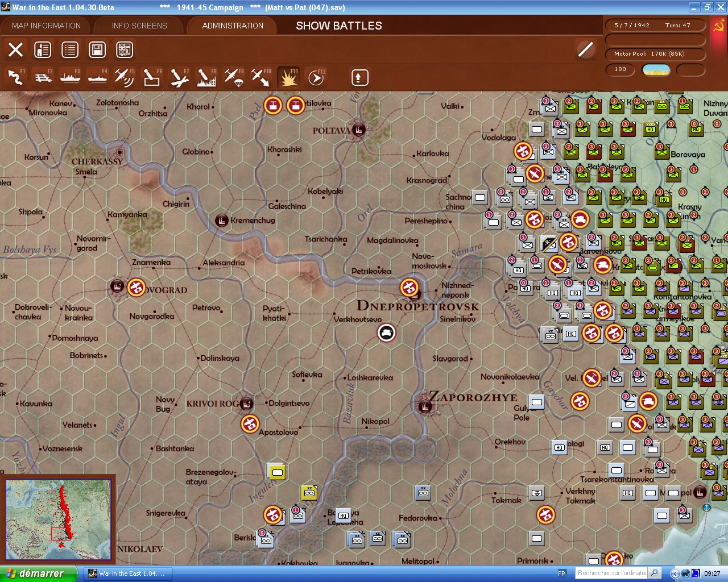This screenshot has width=728, height=582.
Task: Select the F9 air transport parachute icon
Action: pos(234,77)
